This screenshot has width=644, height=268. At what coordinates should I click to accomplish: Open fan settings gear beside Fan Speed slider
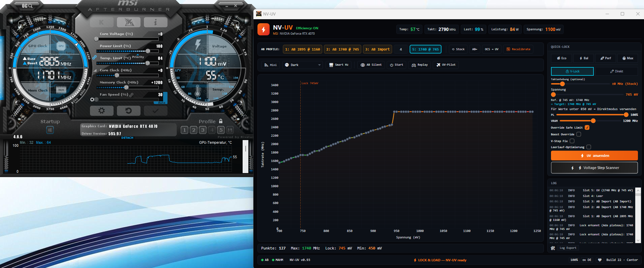click(92, 99)
